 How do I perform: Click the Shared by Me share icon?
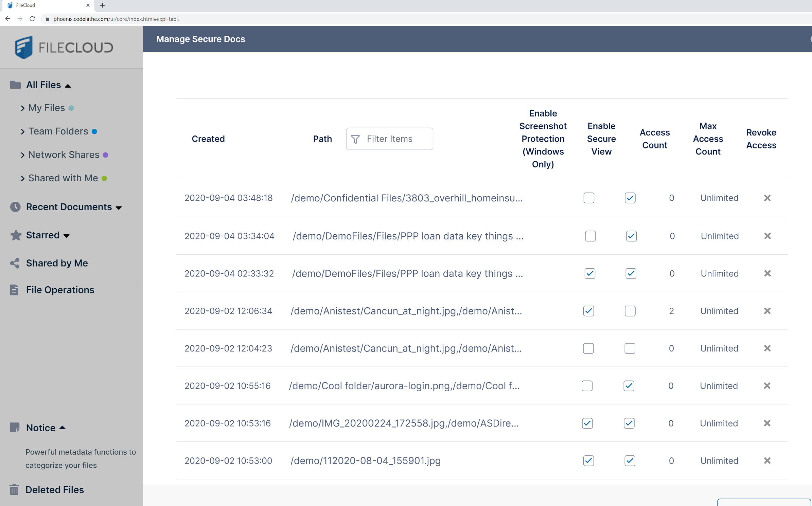[15, 263]
